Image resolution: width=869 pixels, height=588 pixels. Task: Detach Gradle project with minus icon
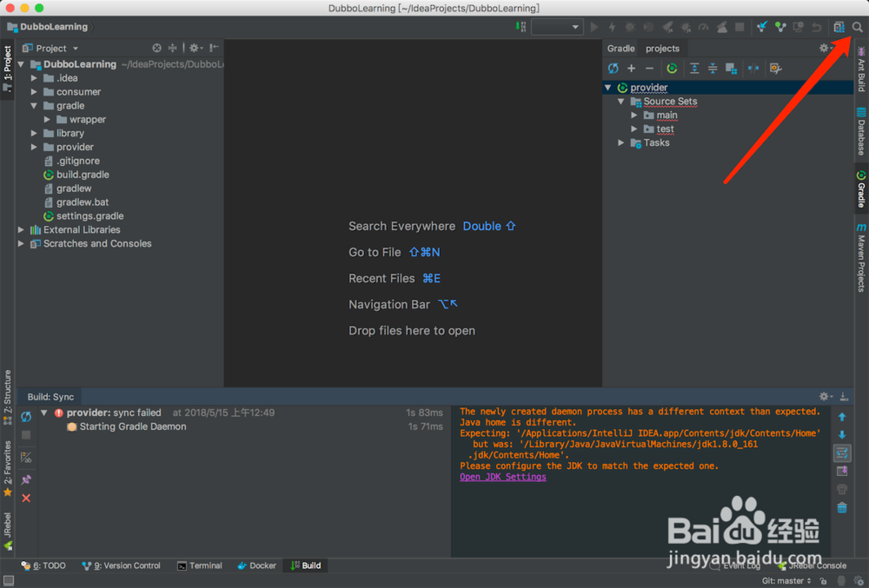click(x=649, y=68)
